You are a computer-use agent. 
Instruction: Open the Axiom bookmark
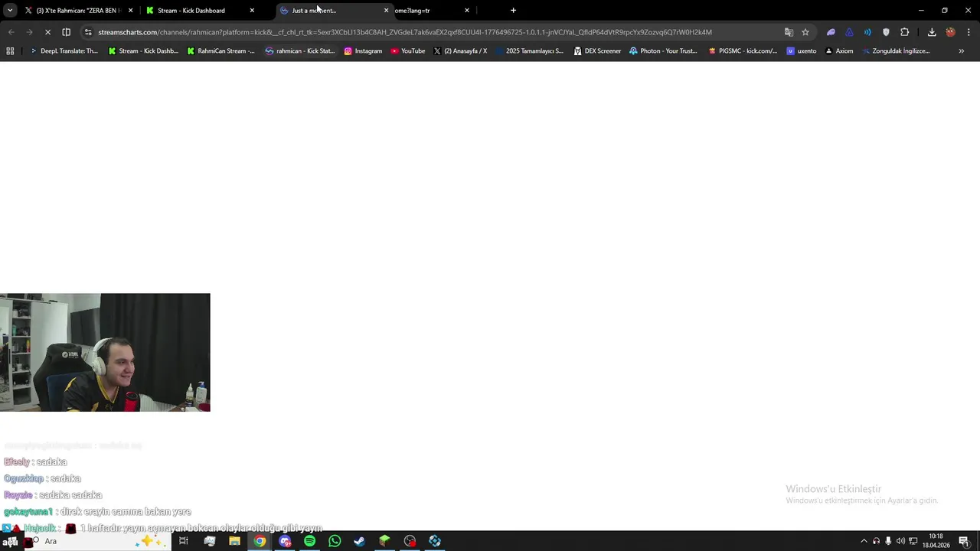(x=839, y=51)
